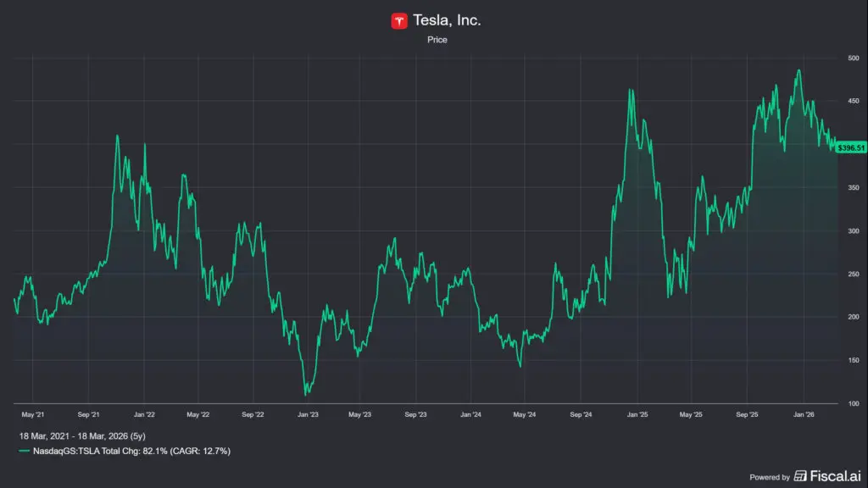
Task: Click the Jan '24 axis label
Action: (x=470, y=414)
